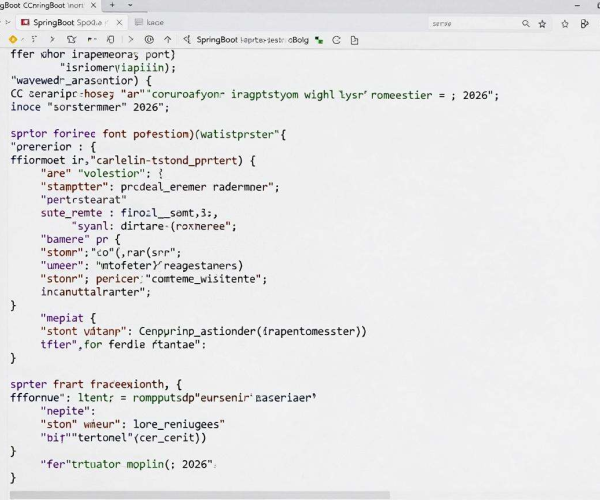The width and height of the screenshot is (600, 500).
Task: Click the refresh circular arrow icon
Action: pyautogui.click(x=336, y=40)
